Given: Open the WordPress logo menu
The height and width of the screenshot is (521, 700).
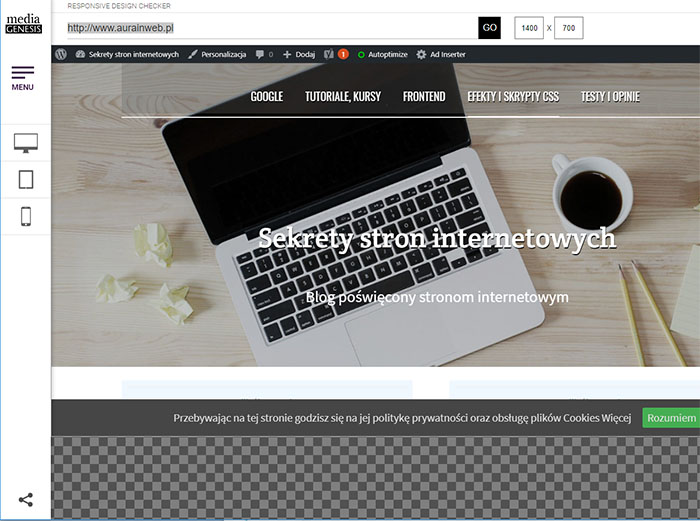Looking at the screenshot, I should 61,54.
